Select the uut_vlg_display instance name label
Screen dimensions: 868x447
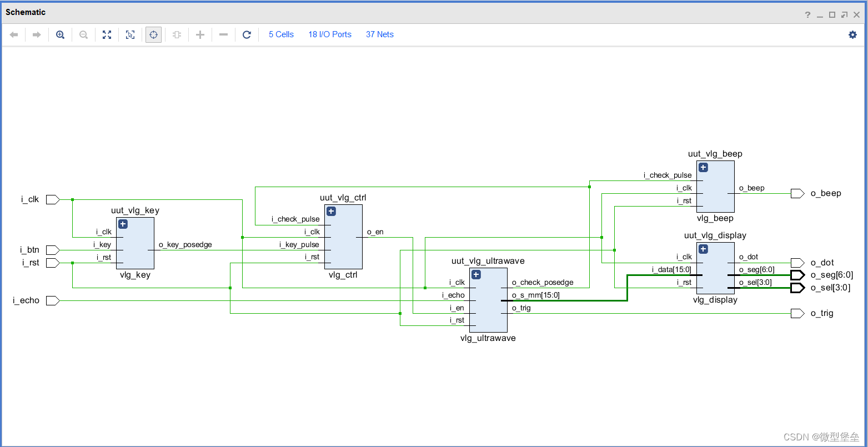(x=715, y=235)
